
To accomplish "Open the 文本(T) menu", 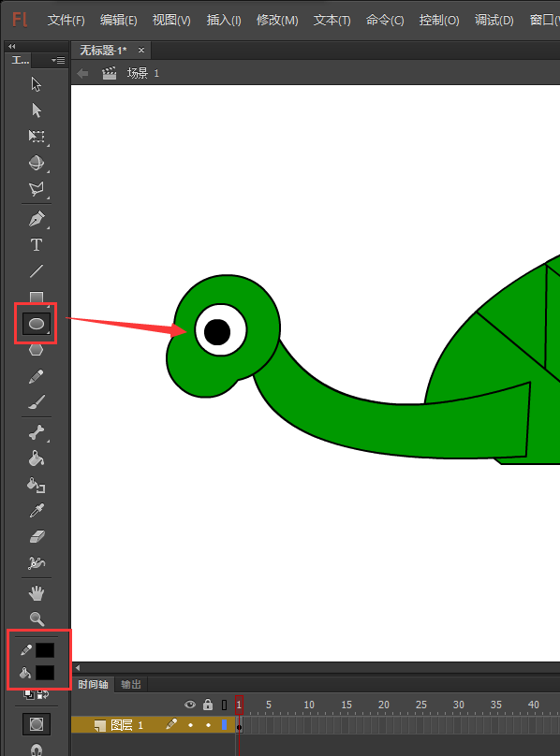I will [332, 21].
